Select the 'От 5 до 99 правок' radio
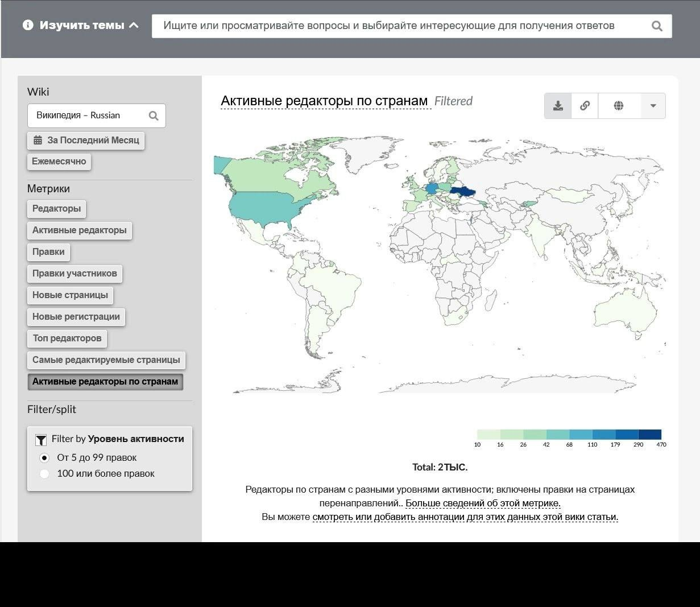 [44, 458]
